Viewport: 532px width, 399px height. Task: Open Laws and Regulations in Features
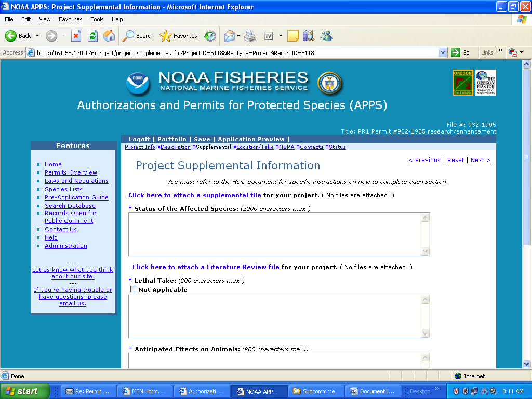coord(76,181)
